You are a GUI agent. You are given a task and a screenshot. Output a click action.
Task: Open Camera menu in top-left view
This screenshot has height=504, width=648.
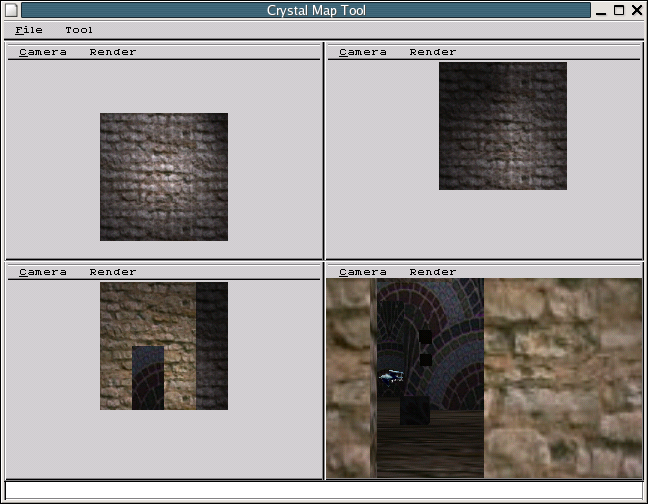43,52
